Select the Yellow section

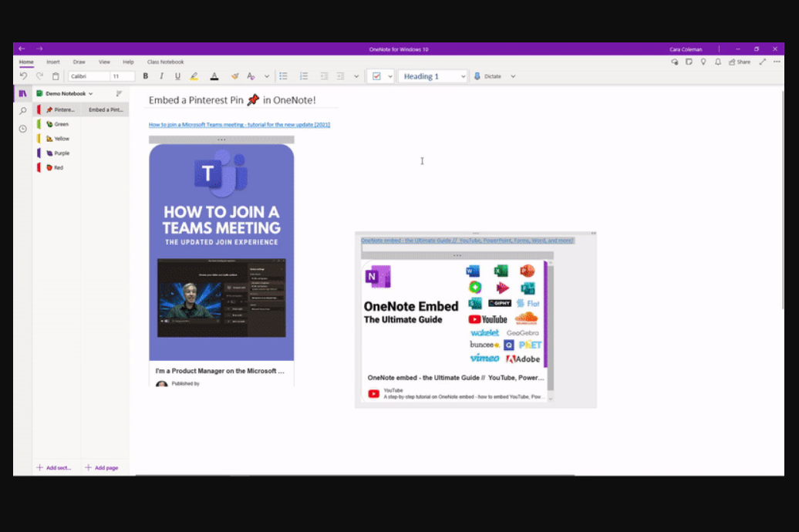click(57, 139)
